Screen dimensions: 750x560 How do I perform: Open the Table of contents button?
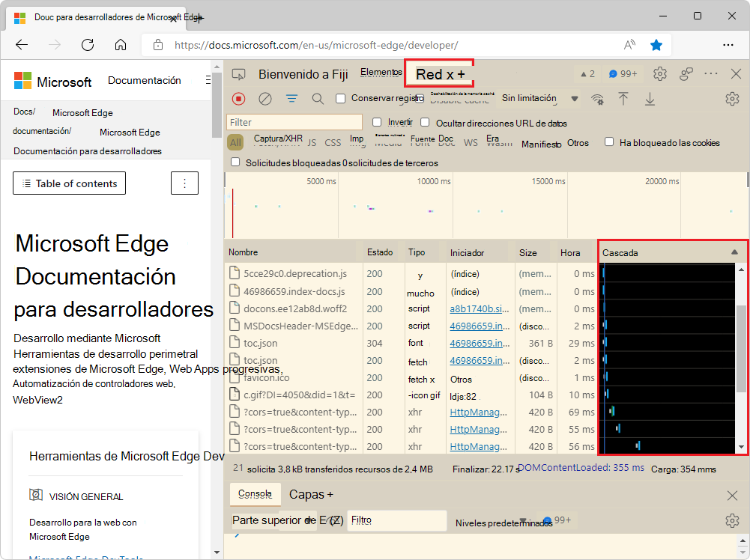coord(69,183)
